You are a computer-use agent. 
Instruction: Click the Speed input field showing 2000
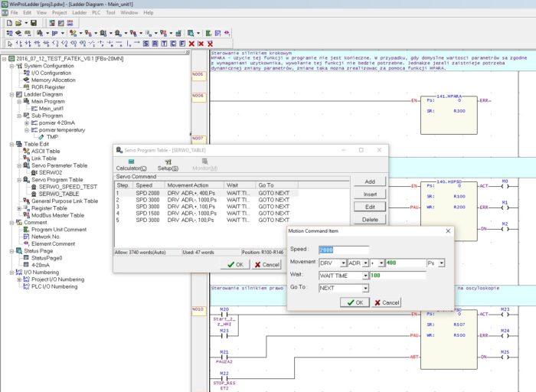coord(344,250)
